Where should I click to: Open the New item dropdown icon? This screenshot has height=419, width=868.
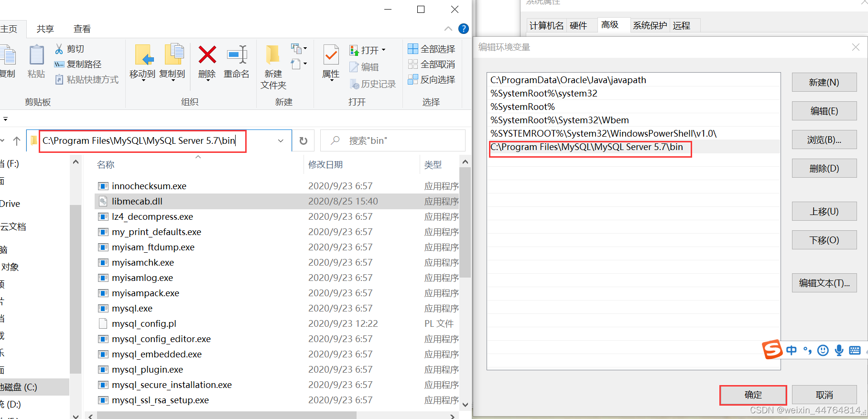tap(299, 48)
